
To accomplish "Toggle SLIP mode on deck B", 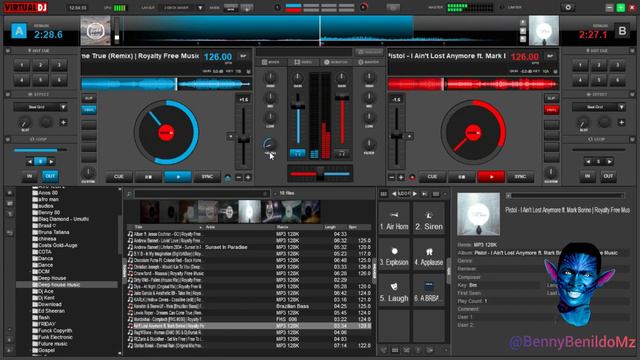I will tap(551, 98).
